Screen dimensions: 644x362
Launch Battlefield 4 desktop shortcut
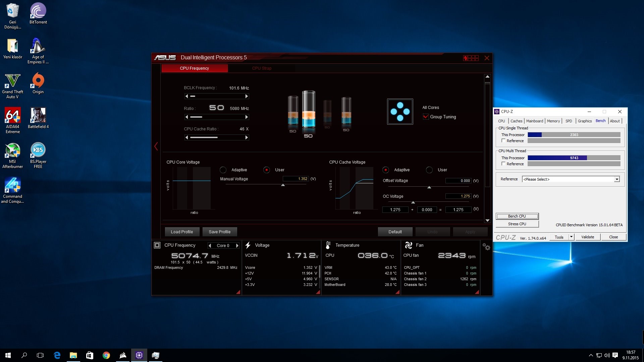pos(38,118)
